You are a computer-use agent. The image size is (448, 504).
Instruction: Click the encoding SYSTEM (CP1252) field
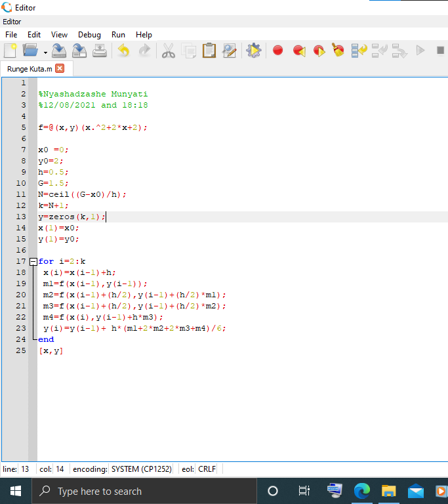pos(141,469)
